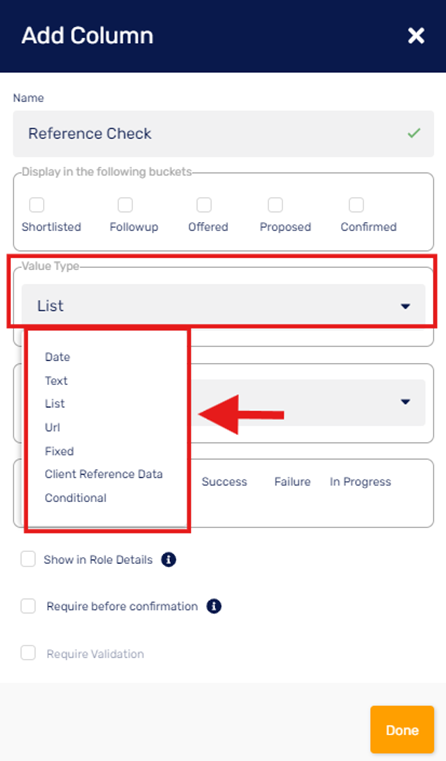Enable the Proposed bucket checkbox
The image size is (446, 761).
pyautogui.click(x=275, y=205)
